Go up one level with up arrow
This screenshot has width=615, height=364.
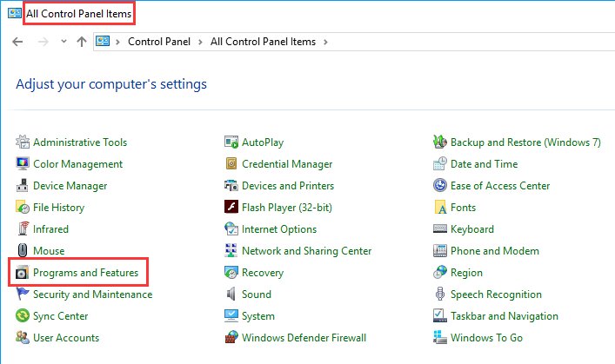(82, 42)
